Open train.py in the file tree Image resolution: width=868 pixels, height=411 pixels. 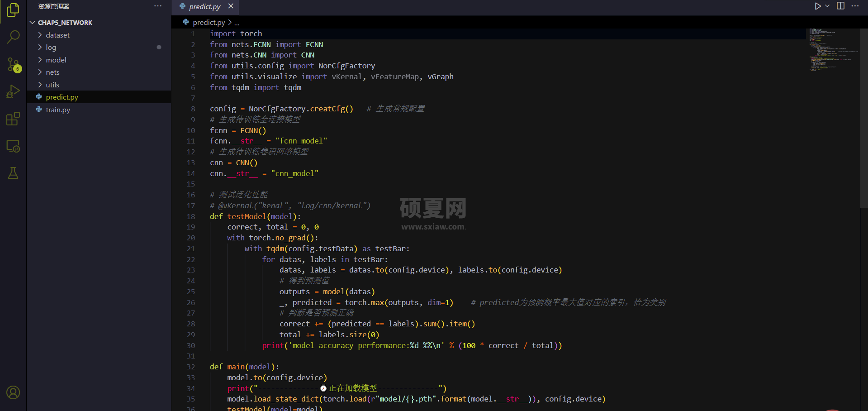[x=99, y=110]
